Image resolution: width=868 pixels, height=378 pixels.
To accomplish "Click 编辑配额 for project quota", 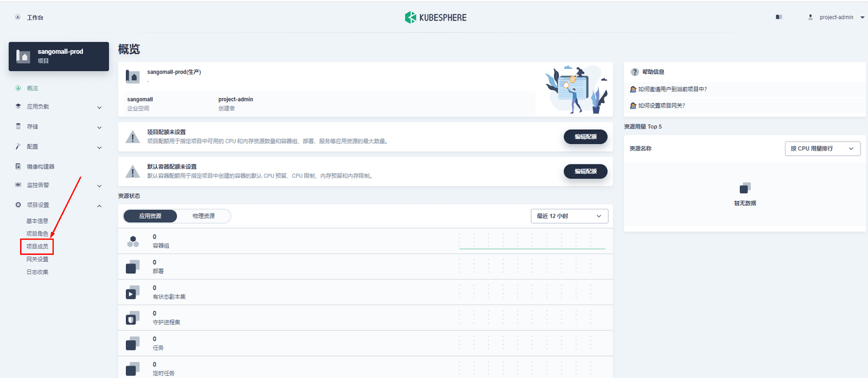I will tap(585, 137).
